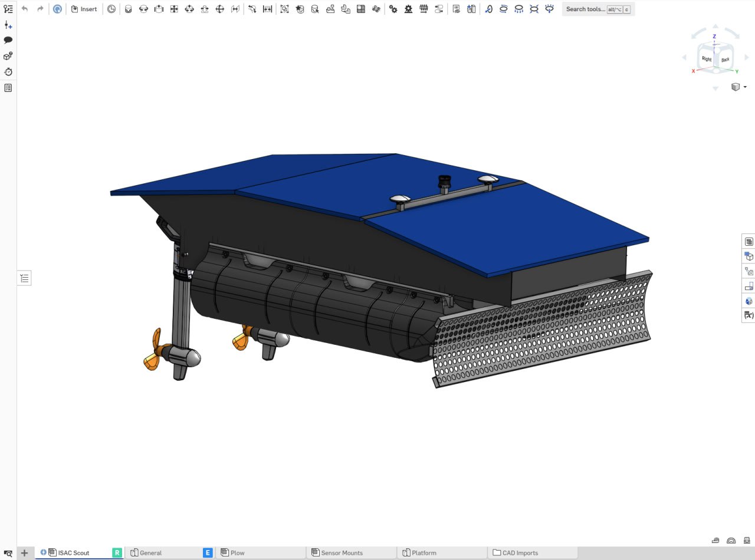The height and width of the screenshot is (560, 755).
Task: Select the Gear relation tool
Action: (393, 9)
